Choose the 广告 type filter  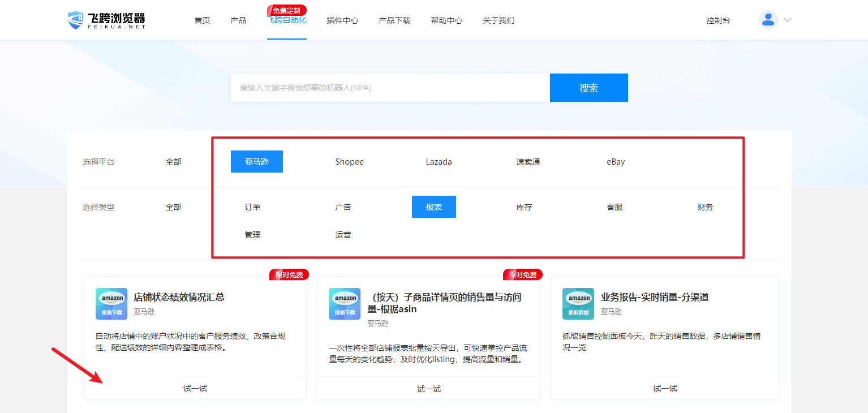point(343,207)
